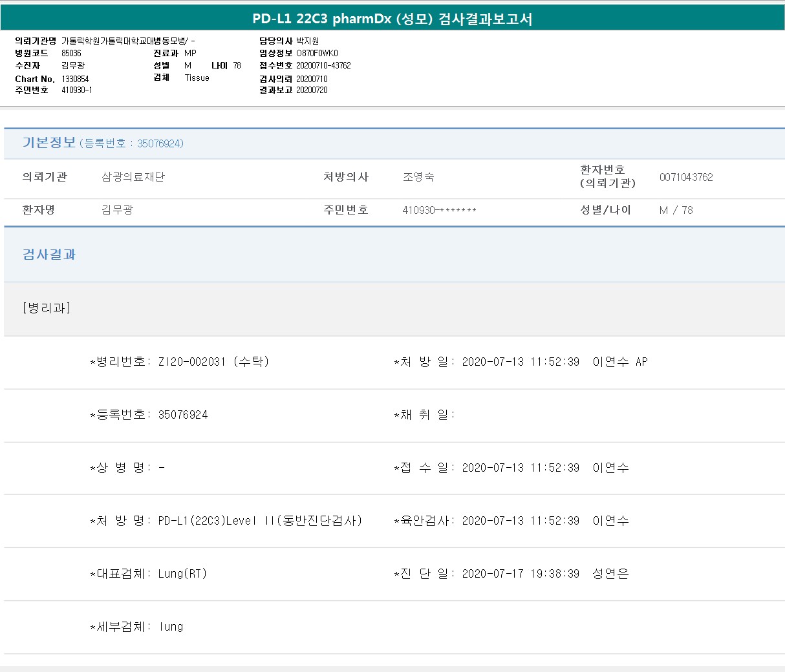Select the 세부검체 value lung
785x672 pixels.
tap(171, 627)
